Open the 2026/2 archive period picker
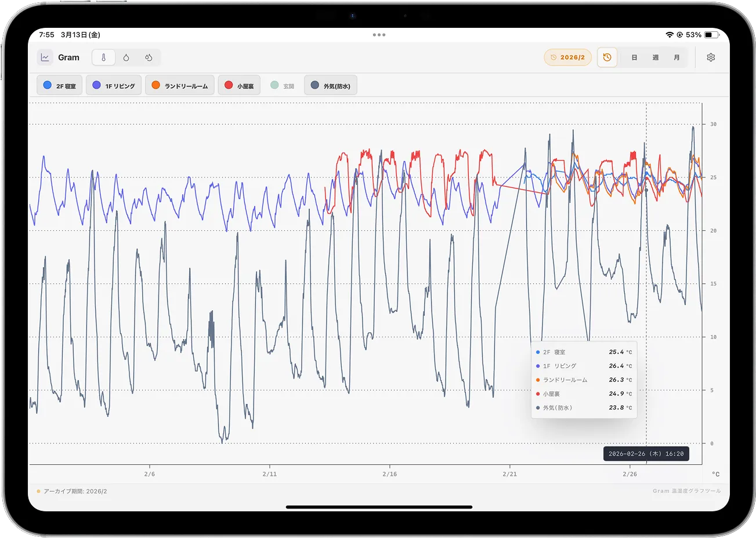 pyautogui.click(x=567, y=57)
